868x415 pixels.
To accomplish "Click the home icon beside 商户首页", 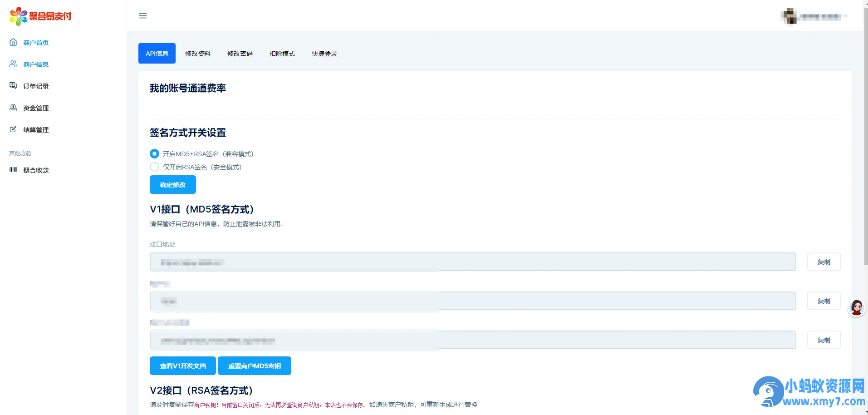I will [x=13, y=42].
